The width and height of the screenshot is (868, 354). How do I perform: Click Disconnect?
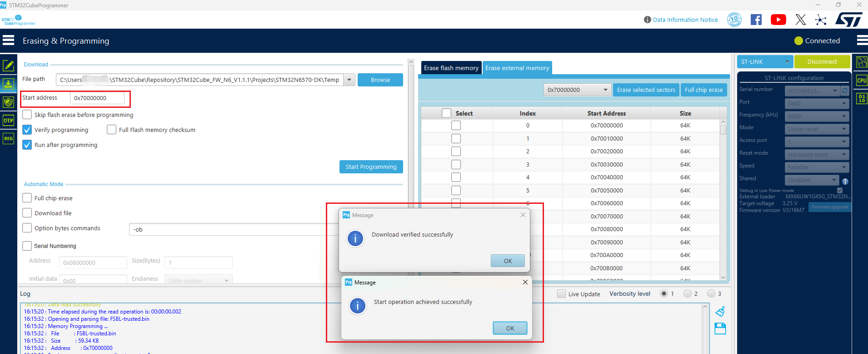point(822,61)
